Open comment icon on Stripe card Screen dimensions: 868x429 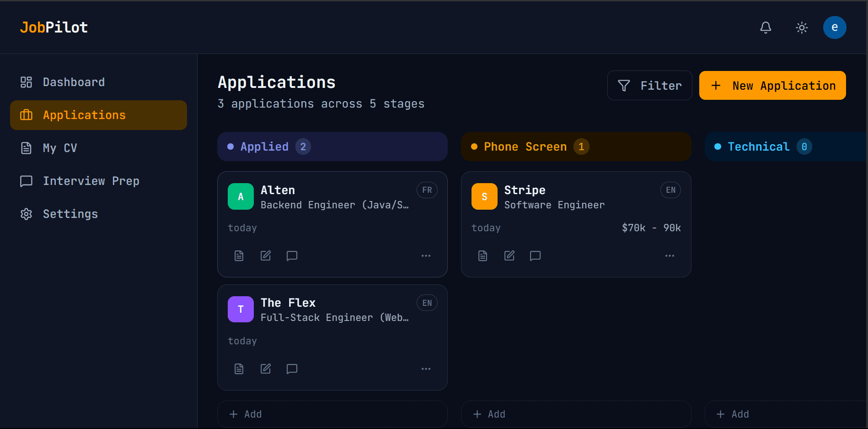tap(535, 255)
